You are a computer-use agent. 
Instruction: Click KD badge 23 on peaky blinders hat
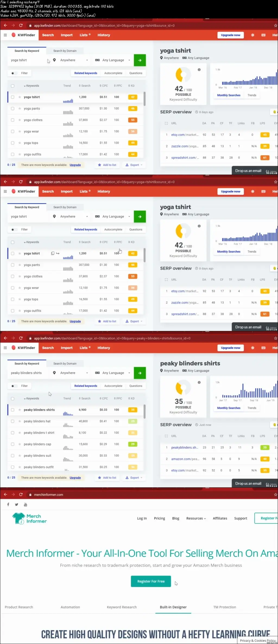(x=132, y=421)
